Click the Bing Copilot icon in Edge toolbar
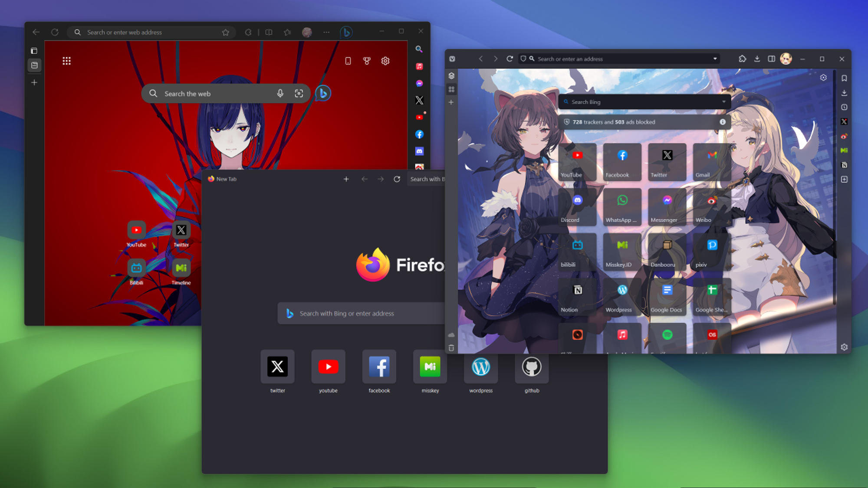The height and width of the screenshot is (488, 868). point(346,32)
